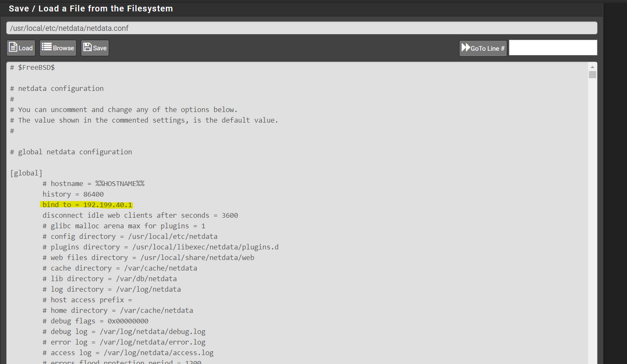The height and width of the screenshot is (364, 627).
Task: Select the highlighted bind to line
Action: [86, 204]
